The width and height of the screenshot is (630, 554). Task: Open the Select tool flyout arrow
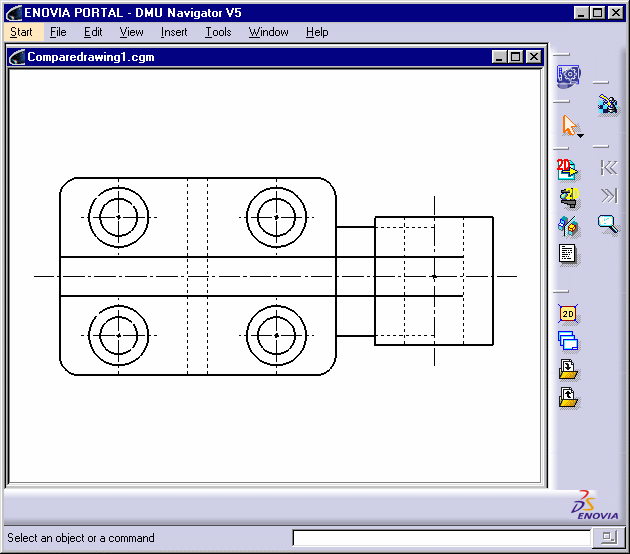(581, 136)
